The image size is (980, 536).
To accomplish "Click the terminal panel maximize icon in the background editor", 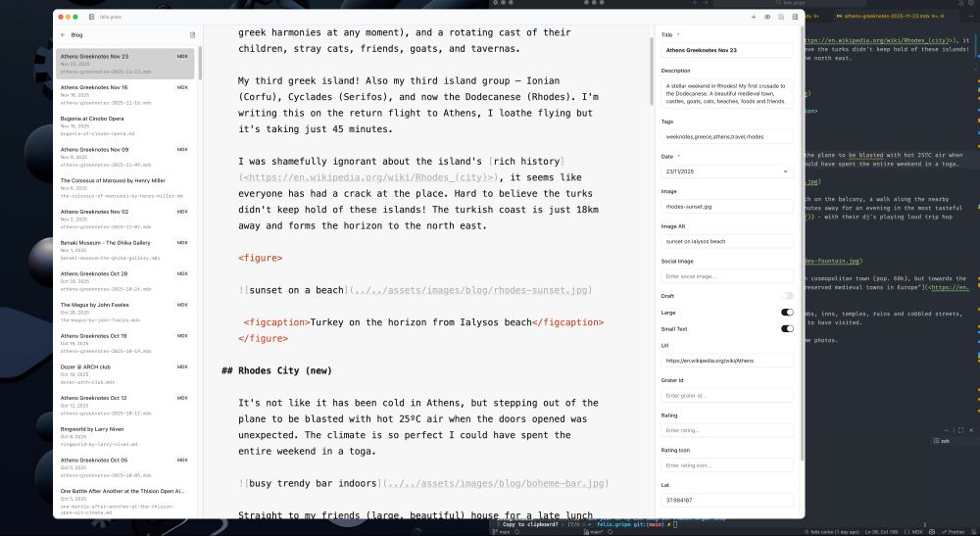I will [960, 430].
